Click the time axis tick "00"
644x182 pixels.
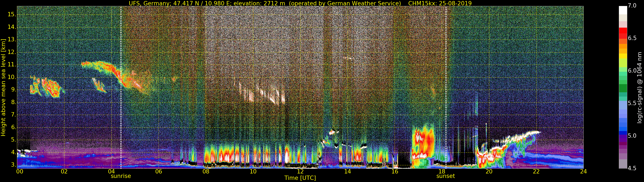(20, 172)
